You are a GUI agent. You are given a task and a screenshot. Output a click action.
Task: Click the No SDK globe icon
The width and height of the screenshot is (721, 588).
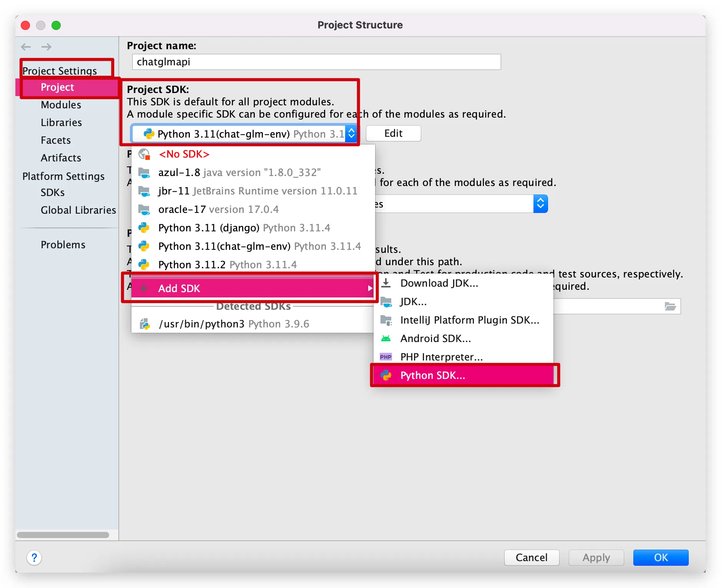144,154
